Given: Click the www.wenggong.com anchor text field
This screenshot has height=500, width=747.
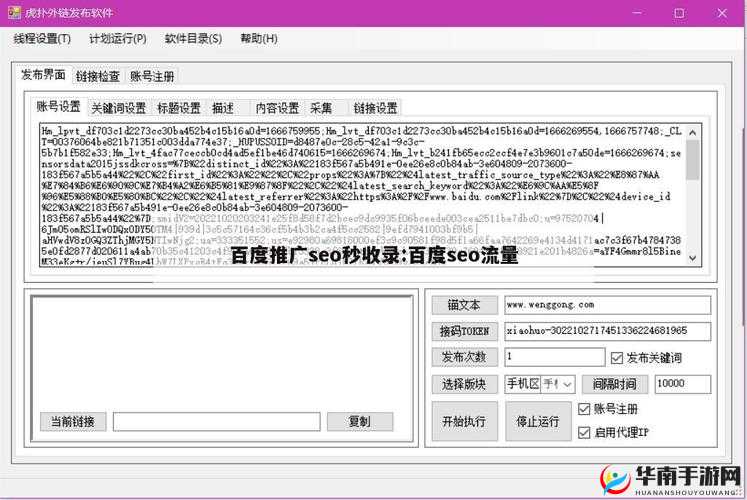Looking at the screenshot, I should click(x=607, y=305).
